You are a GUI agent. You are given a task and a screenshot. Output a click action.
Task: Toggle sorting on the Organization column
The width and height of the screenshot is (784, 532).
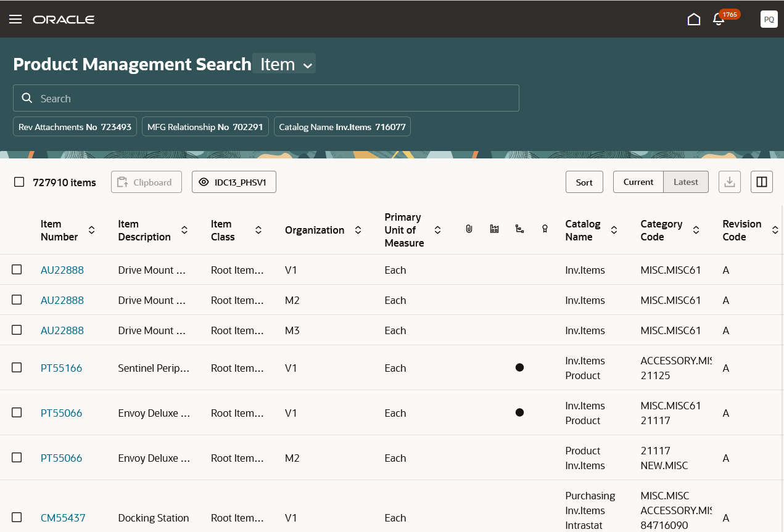coord(358,230)
